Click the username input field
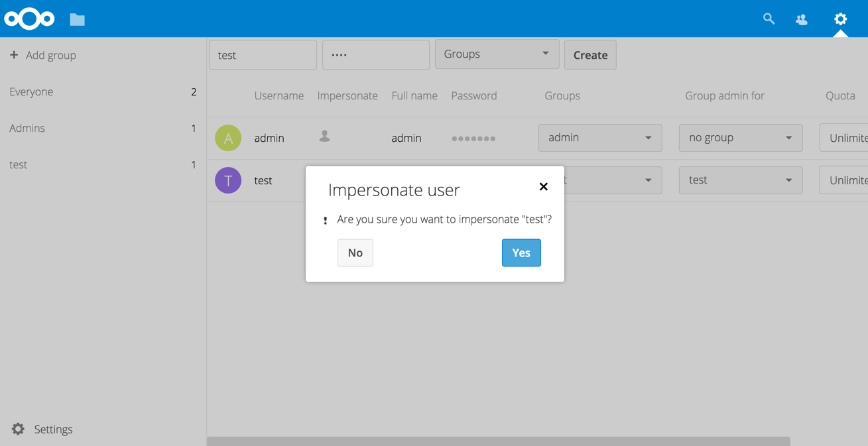The width and height of the screenshot is (868, 446). click(263, 55)
